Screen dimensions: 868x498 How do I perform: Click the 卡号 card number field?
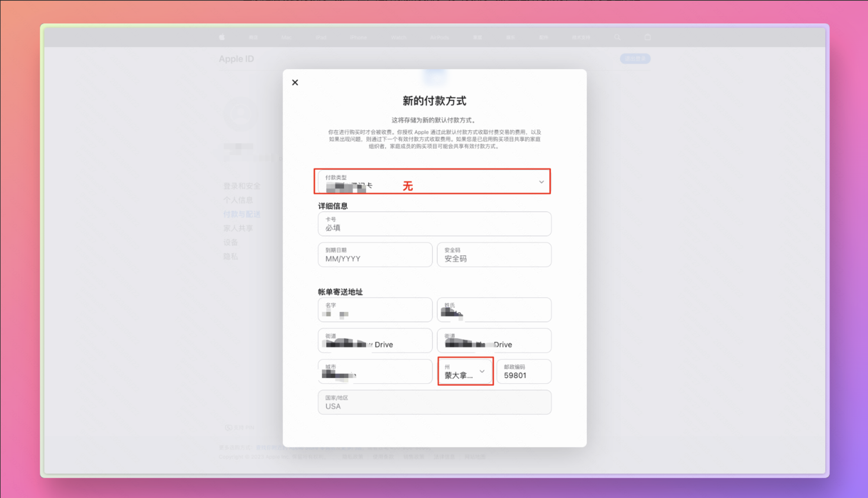coord(434,224)
